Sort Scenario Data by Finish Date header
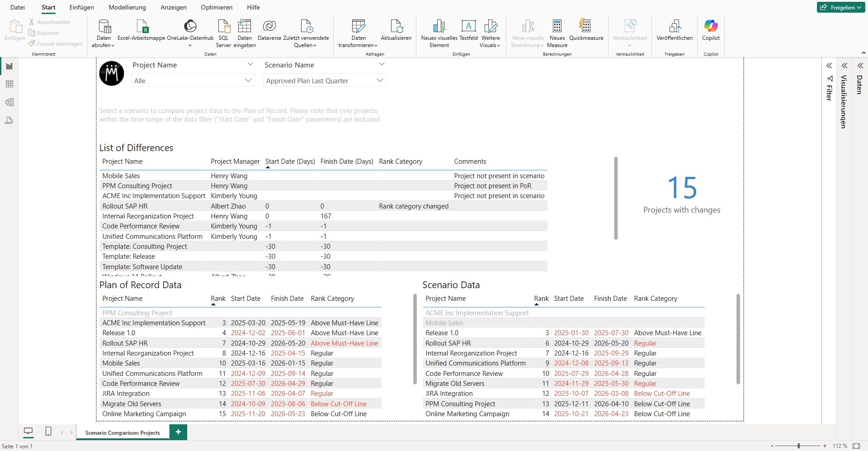Viewport: 868px width, 451px height. (610, 299)
